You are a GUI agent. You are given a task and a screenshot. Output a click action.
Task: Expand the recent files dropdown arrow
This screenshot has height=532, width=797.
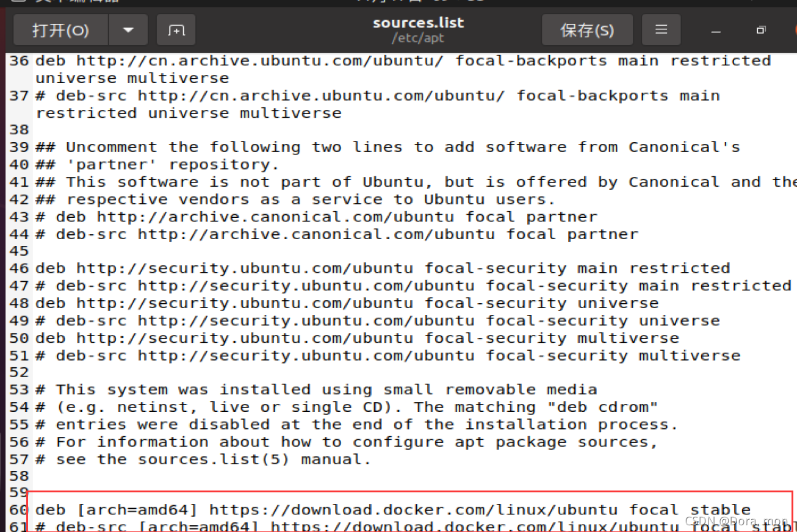tap(128, 30)
